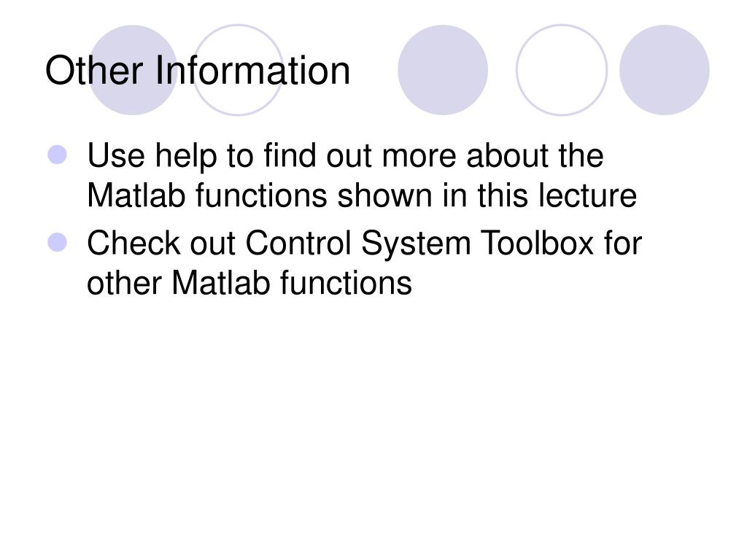Image resolution: width=747 pixels, height=560 pixels.
Task: Click the phrase 'Control System Toolbox'
Action: (419, 244)
